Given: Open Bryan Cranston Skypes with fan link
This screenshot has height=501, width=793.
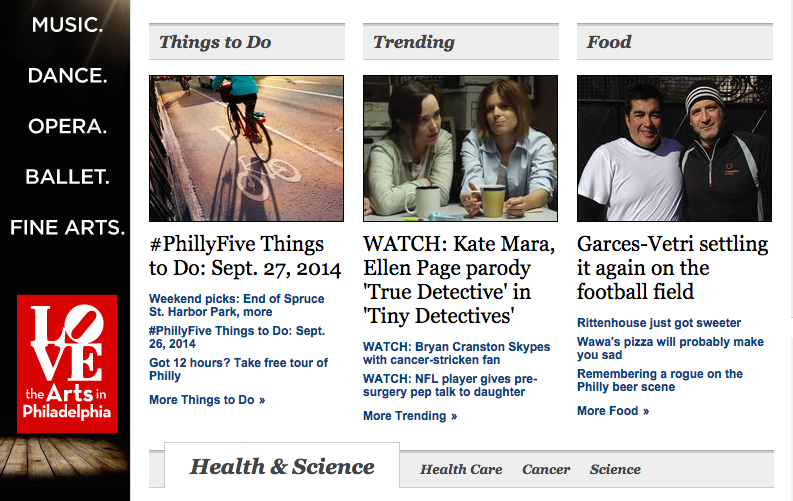Looking at the screenshot, I should pos(456,353).
